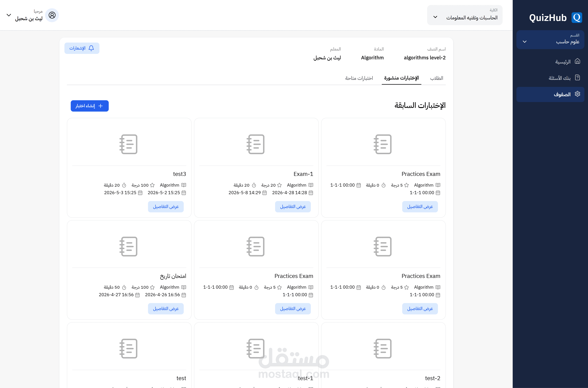Go to الرئيسية in sidebar

(x=550, y=61)
